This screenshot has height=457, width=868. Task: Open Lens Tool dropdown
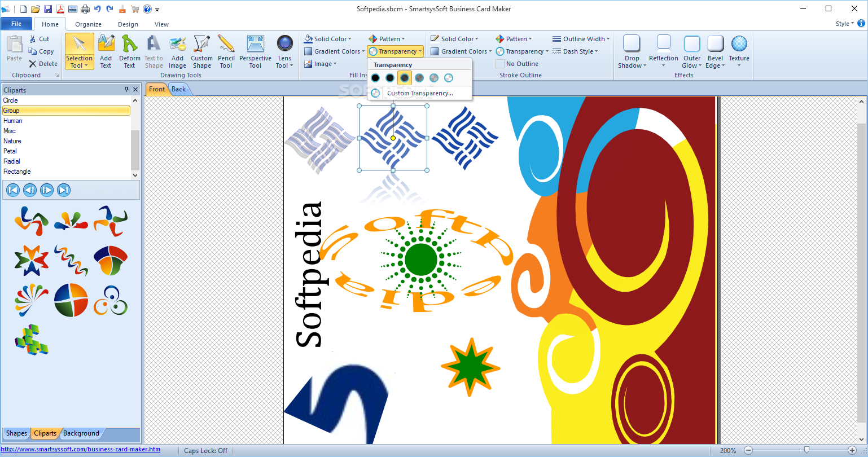tap(284, 51)
